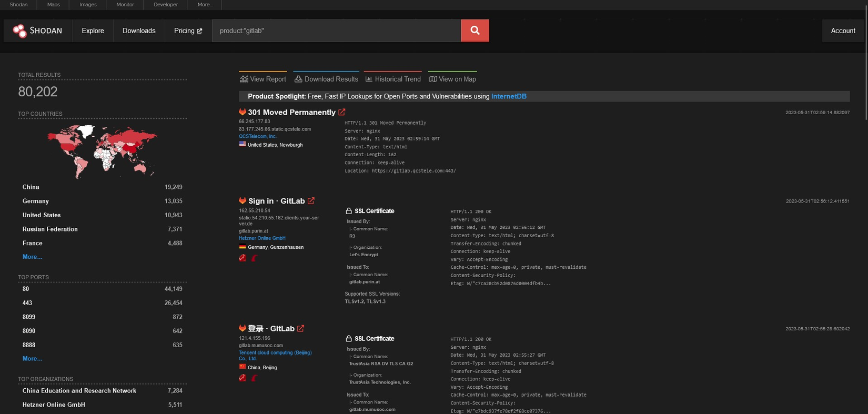Expand the More.. menu in top bar
The height and width of the screenshot is (414, 868).
coord(205,5)
